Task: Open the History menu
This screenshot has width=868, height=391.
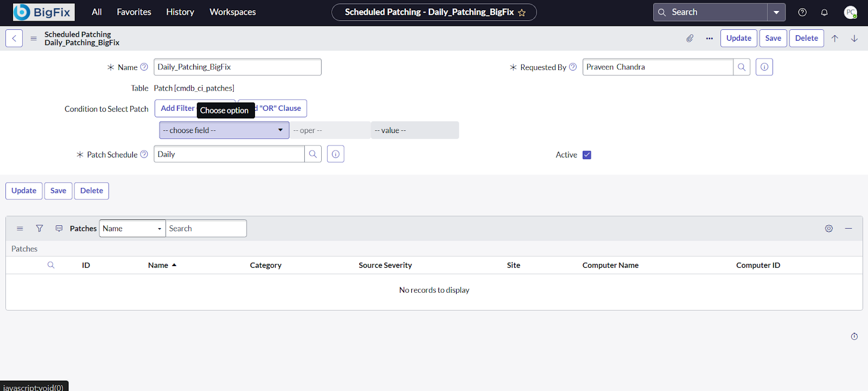Action: click(x=180, y=12)
